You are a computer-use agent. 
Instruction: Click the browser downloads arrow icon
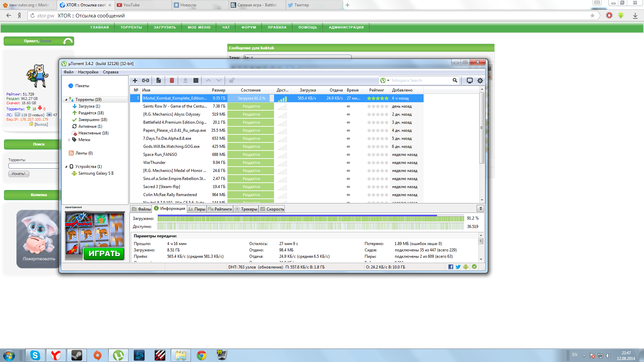pos(635,15)
